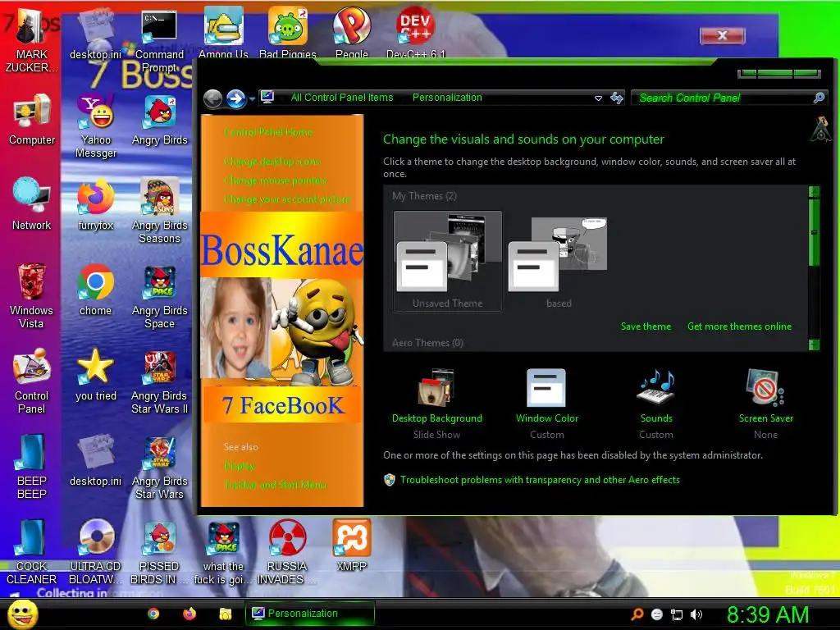The height and width of the screenshot is (630, 840).
Task: Open the recent pages dropdown arrow
Action: pos(251,99)
